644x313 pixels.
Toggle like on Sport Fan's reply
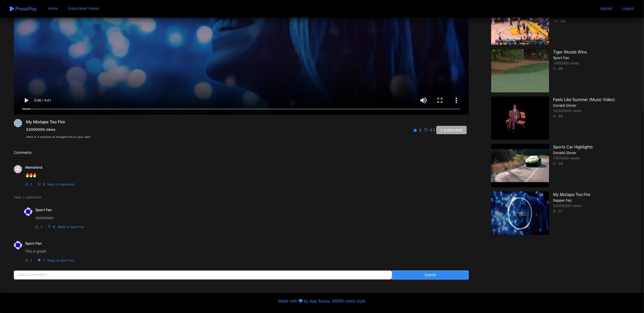[37, 227]
